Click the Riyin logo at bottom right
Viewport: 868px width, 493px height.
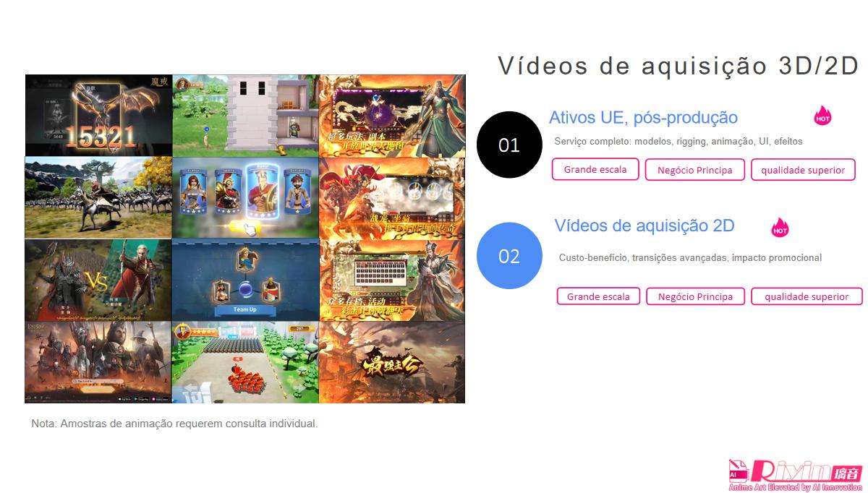[795, 475]
